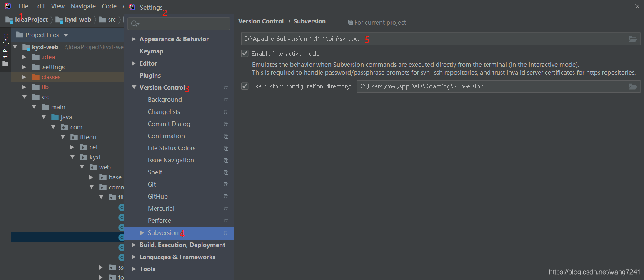The width and height of the screenshot is (644, 280).
Task: Open the File menu
Action: (x=23, y=6)
